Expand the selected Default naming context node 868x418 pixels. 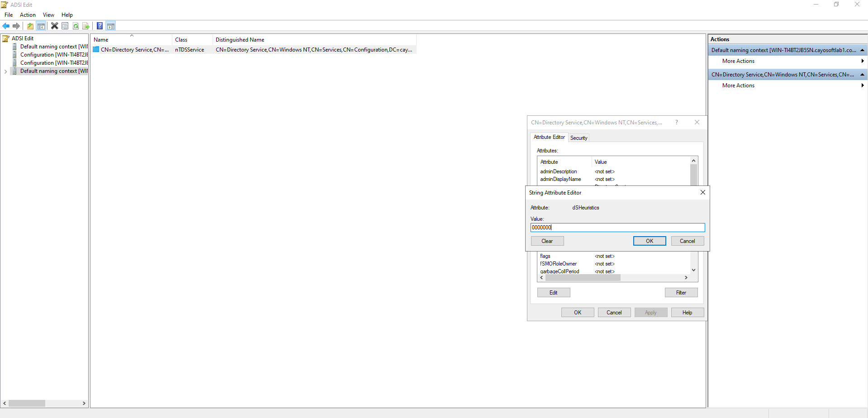tap(5, 71)
